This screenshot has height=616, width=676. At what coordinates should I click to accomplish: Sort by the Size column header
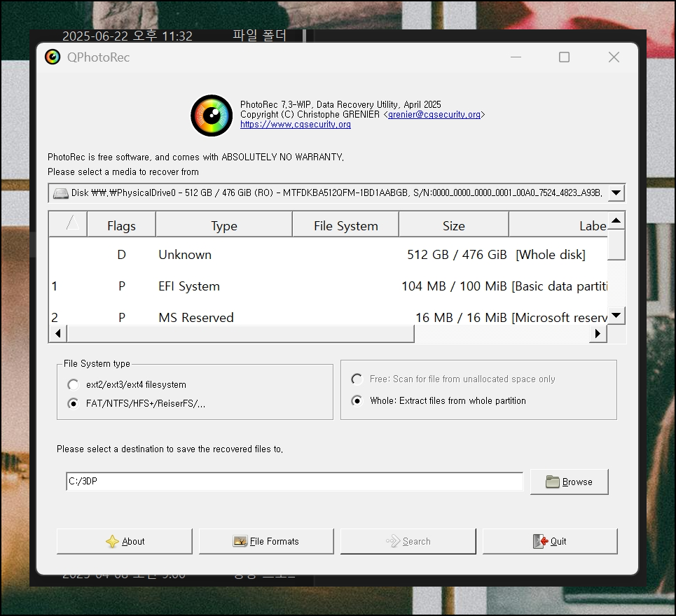point(453,225)
